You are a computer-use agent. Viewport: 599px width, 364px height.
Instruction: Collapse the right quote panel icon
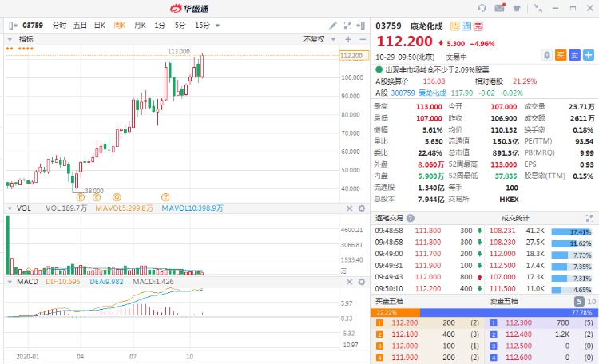[361, 26]
